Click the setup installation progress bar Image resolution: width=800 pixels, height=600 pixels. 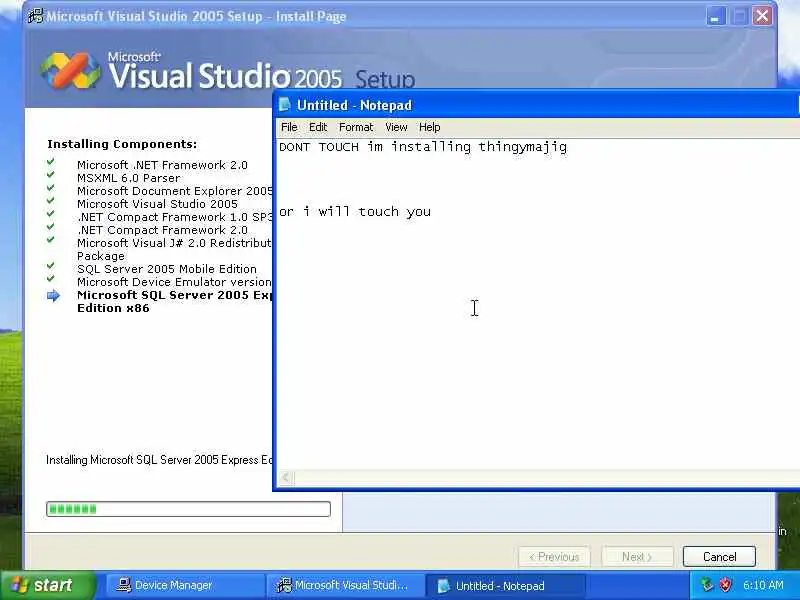(188, 509)
